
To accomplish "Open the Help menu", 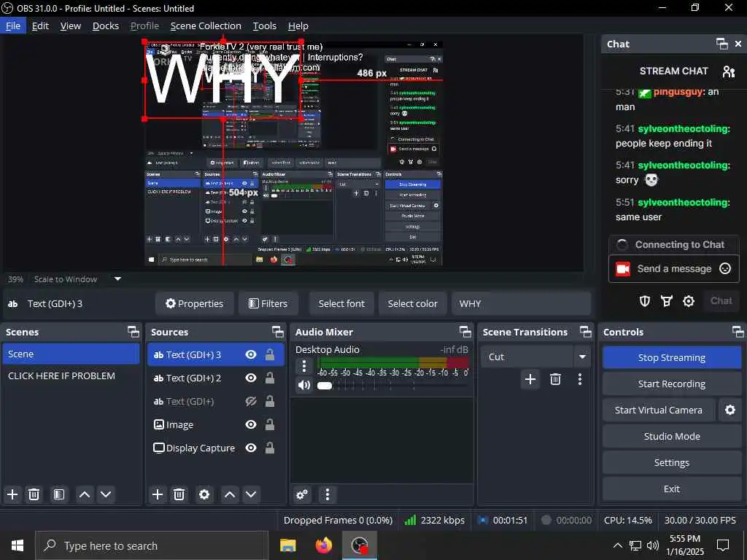I will pos(298,26).
